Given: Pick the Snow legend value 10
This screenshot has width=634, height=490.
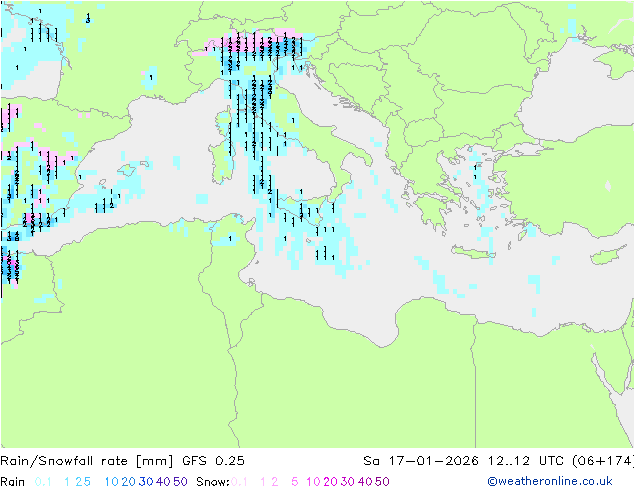Looking at the screenshot, I should click(313, 482).
